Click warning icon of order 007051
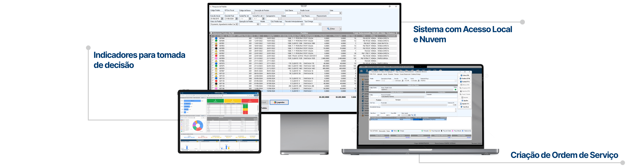Viewport: 644px width, 168px height. [216, 43]
